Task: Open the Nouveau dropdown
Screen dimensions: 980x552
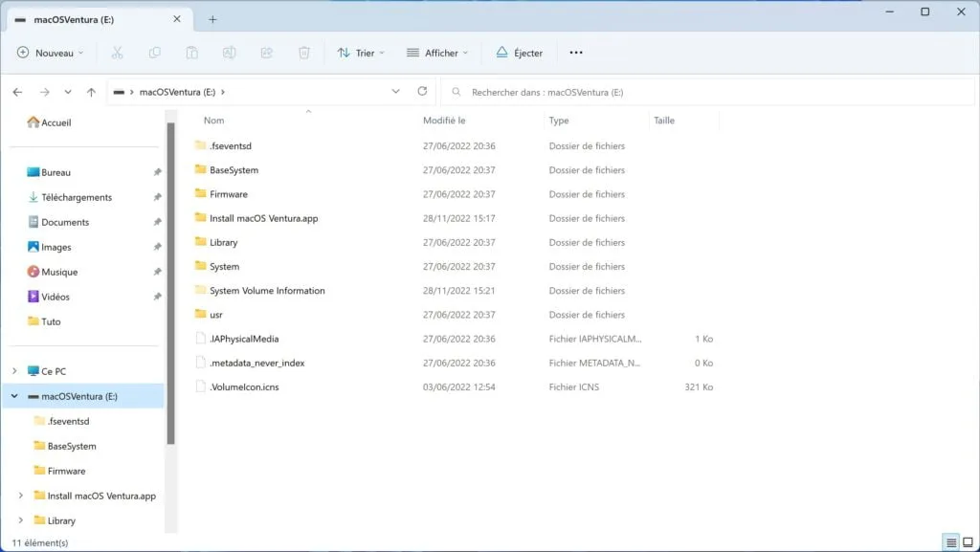Action: tap(51, 53)
